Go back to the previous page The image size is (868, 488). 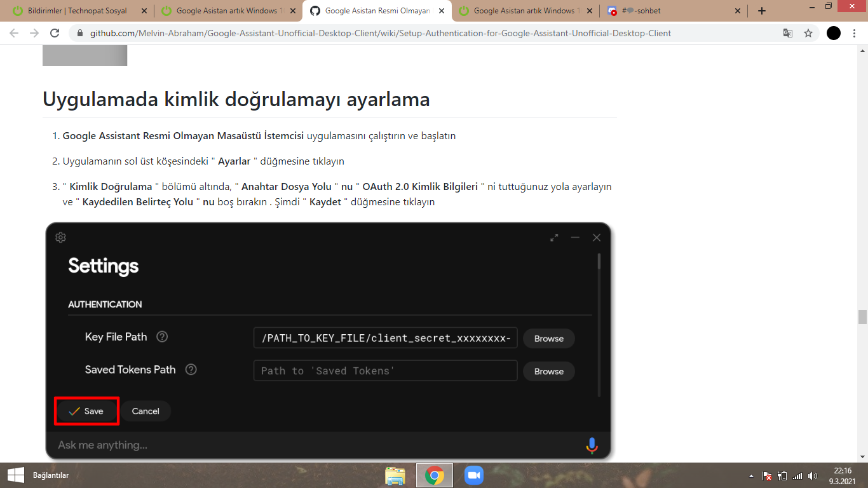pyautogui.click(x=14, y=33)
